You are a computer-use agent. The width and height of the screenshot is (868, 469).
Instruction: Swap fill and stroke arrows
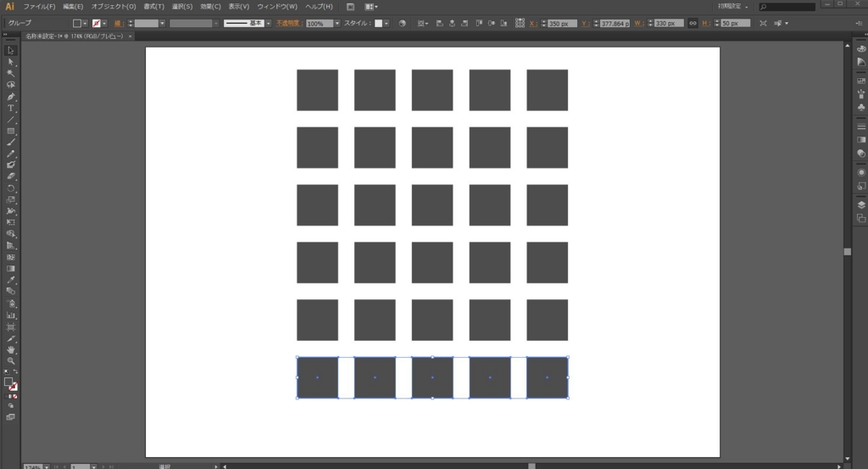click(x=15, y=371)
